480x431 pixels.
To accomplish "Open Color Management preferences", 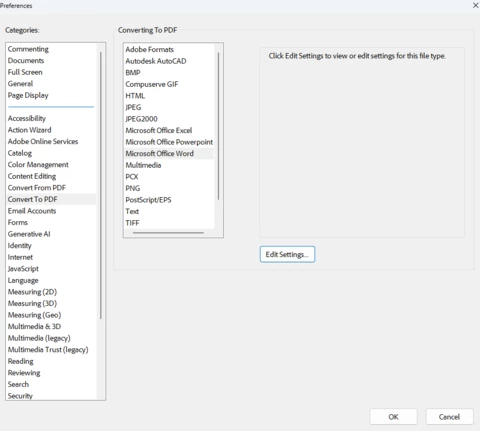I will 38,165.
